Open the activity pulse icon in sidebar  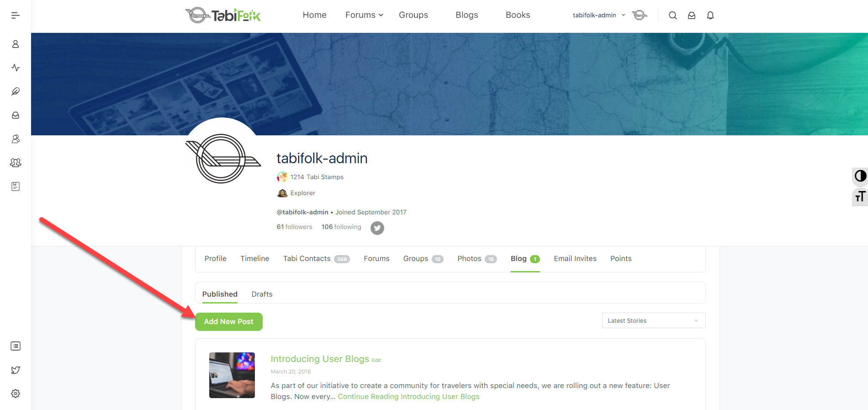point(16,68)
